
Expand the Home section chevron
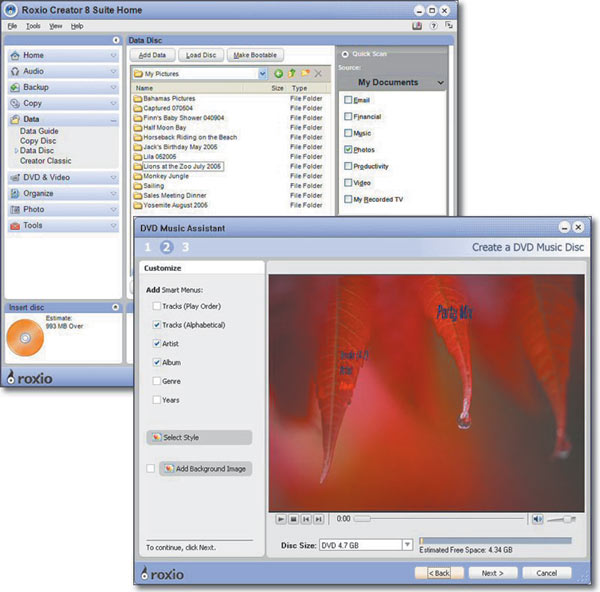point(113,55)
